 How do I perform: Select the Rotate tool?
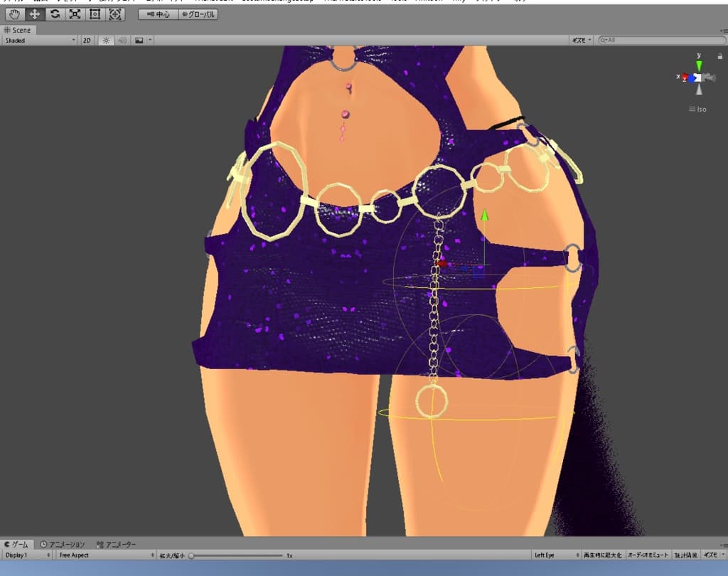tap(55, 14)
